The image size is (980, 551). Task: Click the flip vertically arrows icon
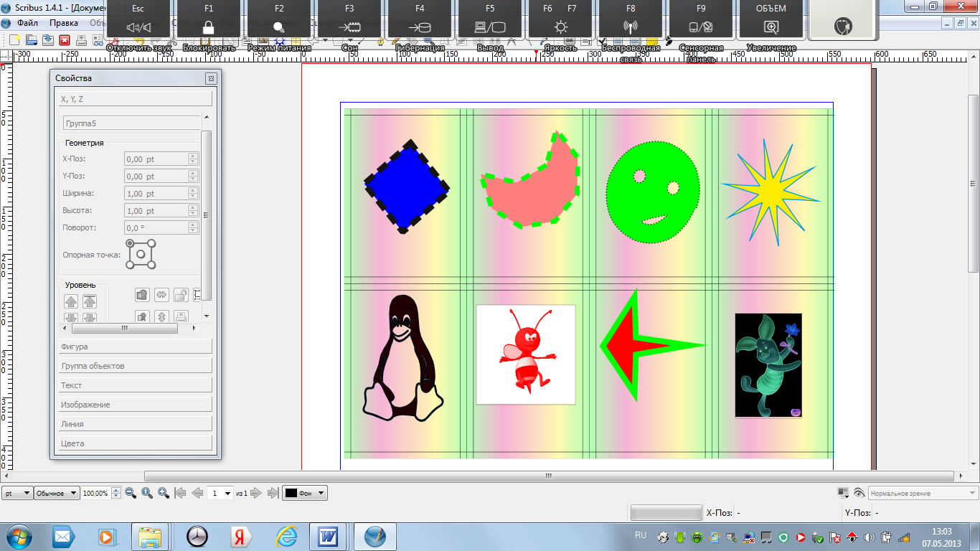161,316
